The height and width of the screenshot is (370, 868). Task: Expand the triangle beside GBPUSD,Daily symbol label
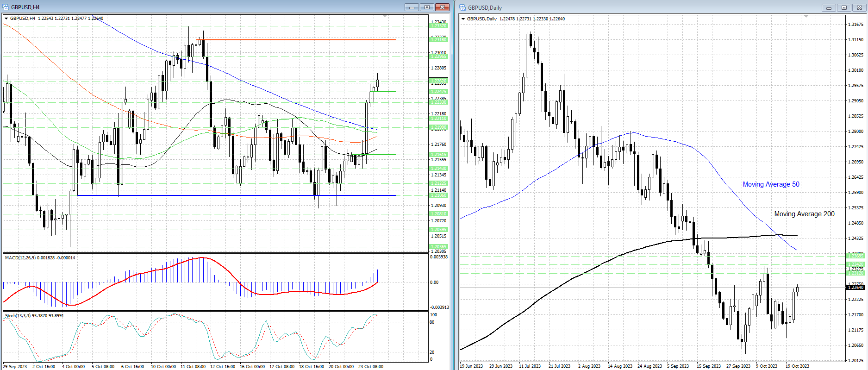pyautogui.click(x=463, y=19)
